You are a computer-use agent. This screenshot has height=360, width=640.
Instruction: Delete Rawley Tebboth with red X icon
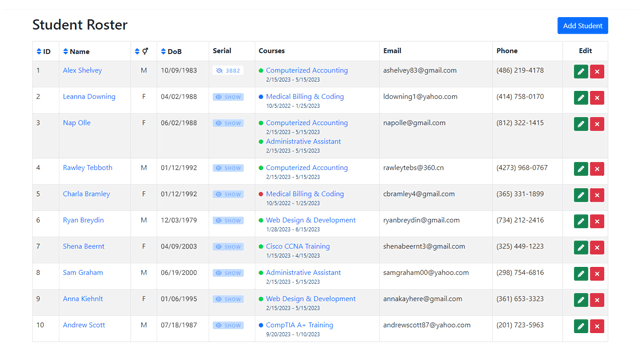[x=597, y=169]
